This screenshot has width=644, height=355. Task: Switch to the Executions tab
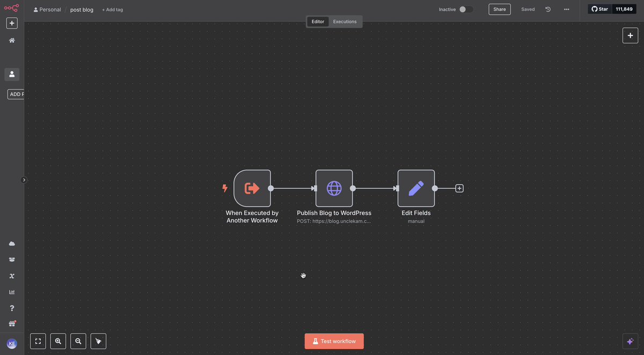345,21
